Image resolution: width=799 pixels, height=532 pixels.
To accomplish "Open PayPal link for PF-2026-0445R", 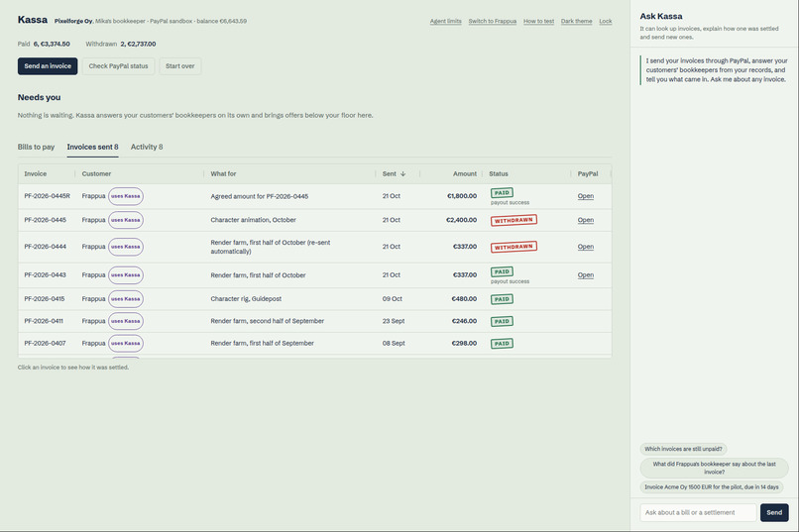I will pos(586,196).
